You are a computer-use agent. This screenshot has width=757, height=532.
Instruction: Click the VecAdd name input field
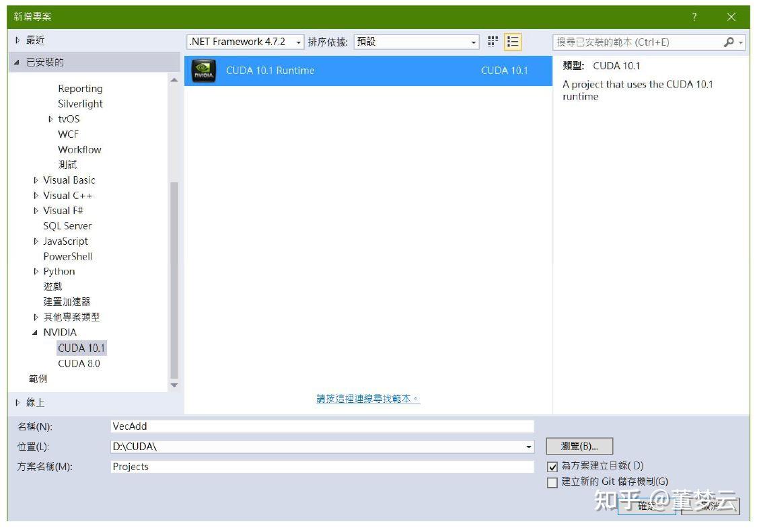click(x=269, y=426)
